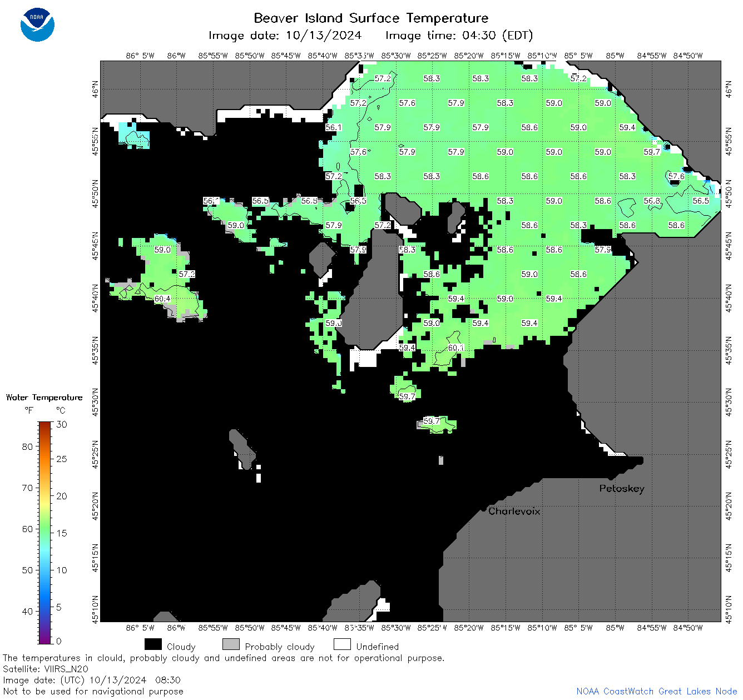Screen dimensions: 743x700
Task: Click the 60 Fahrenheit tick label
Action: tap(27, 529)
